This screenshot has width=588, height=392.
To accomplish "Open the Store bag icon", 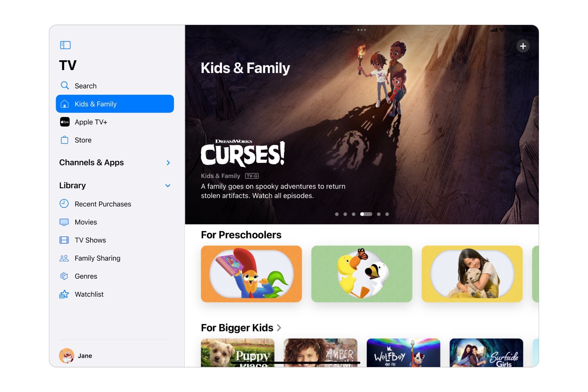I will pyautogui.click(x=64, y=140).
